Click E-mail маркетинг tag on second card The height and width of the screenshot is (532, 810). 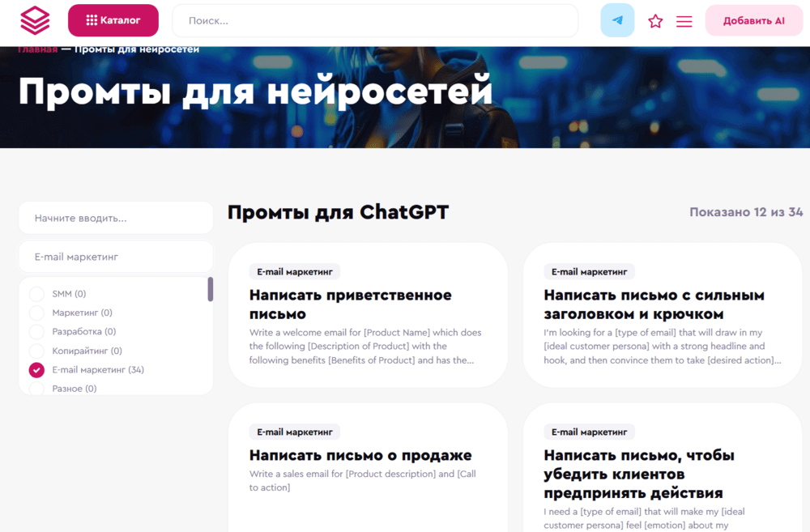point(589,272)
